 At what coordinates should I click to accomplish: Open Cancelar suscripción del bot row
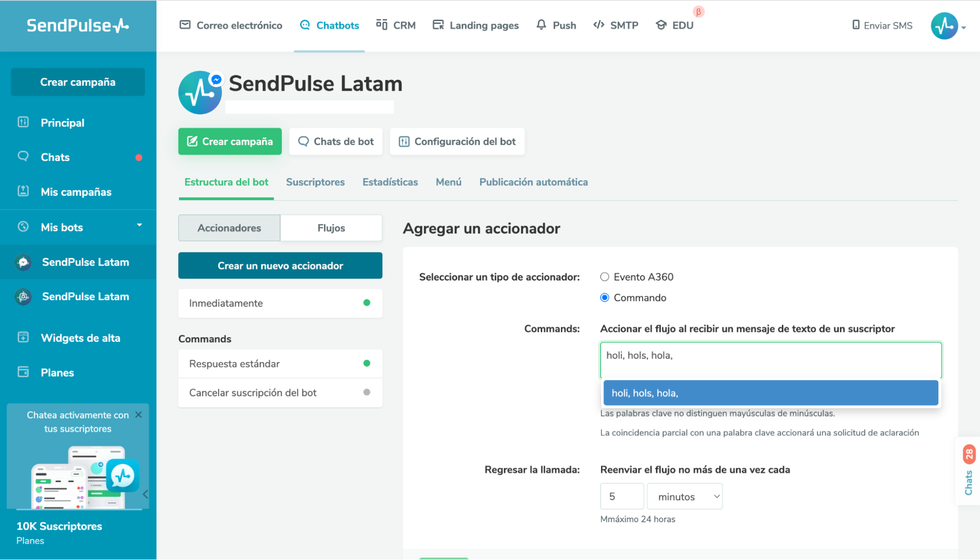[x=280, y=392]
